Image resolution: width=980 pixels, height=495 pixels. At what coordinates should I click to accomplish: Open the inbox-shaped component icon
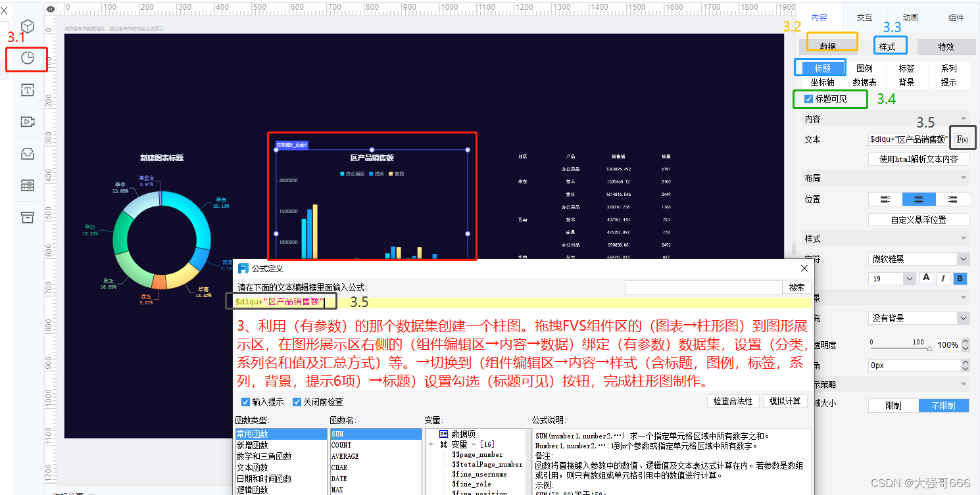[28, 154]
